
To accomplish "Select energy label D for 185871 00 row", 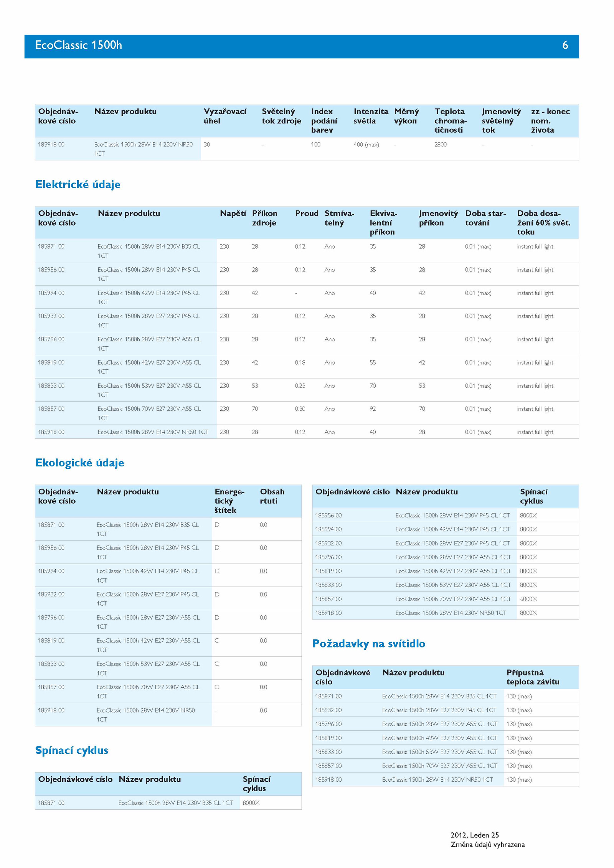I will click(x=217, y=525).
